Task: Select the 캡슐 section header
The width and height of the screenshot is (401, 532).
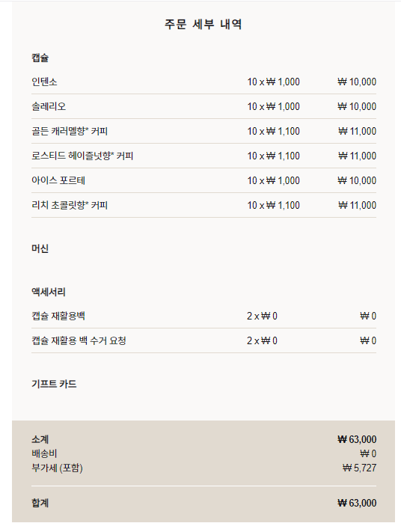Action: pyautogui.click(x=40, y=58)
